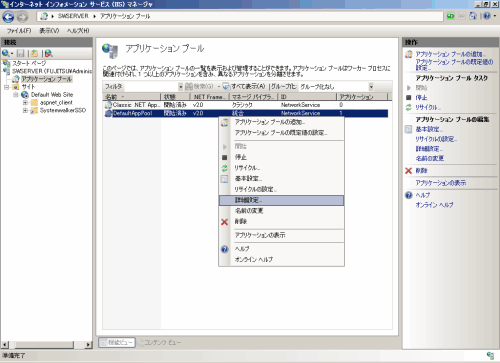This screenshot has width=500, height=363.
Task: Switch to the 機能ビュー tab
Action: (x=117, y=342)
